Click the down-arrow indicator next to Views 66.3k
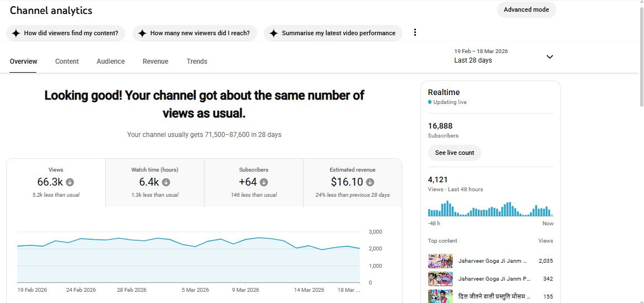 click(70, 182)
